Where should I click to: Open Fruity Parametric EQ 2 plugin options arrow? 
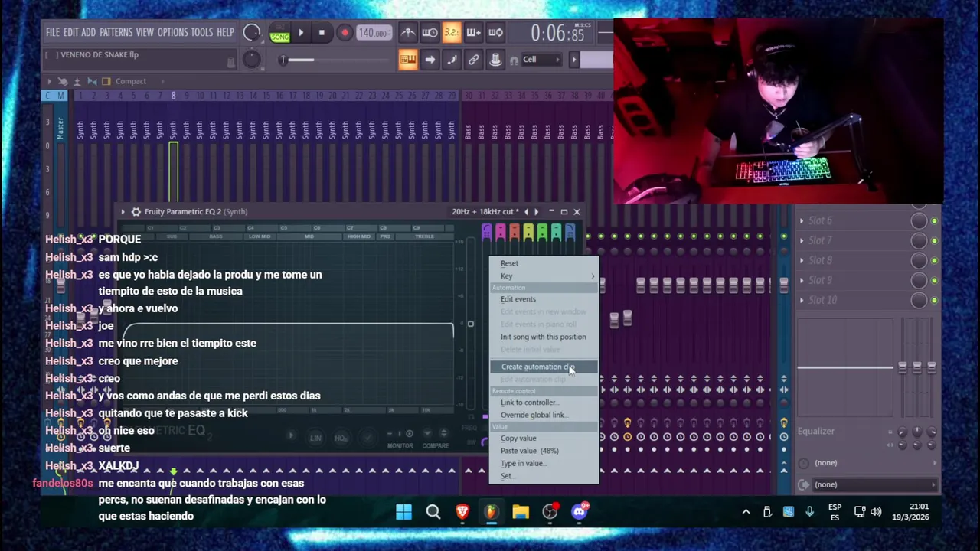click(x=122, y=212)
